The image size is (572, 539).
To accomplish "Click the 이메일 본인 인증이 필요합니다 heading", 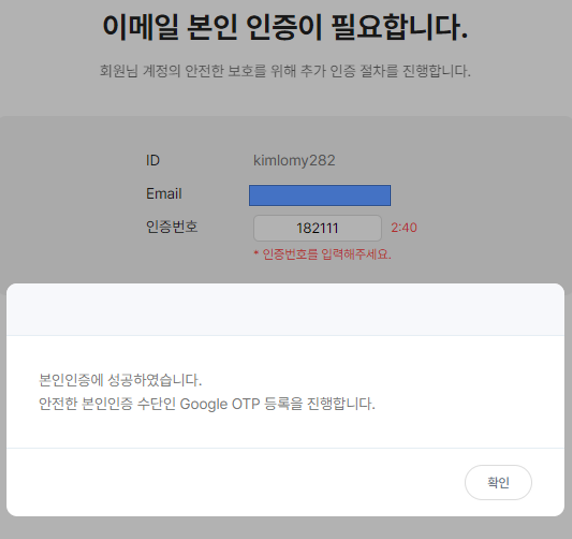I will click(x=285, y=27).
